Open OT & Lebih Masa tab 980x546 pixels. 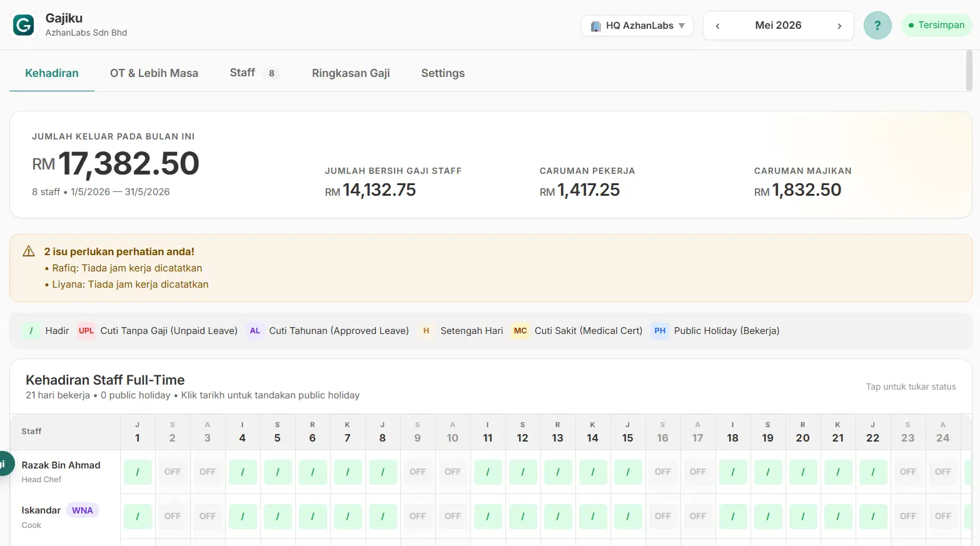[154, 73]
